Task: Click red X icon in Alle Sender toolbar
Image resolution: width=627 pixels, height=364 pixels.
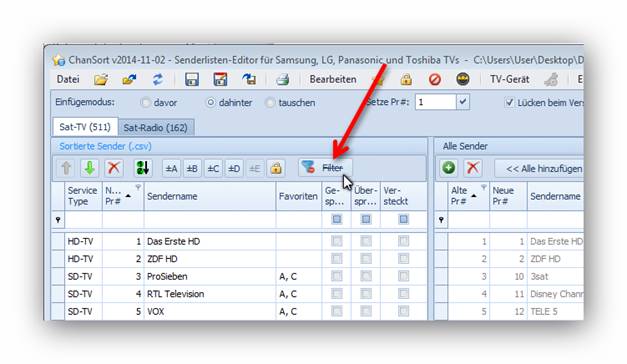Action: click(x=473, y=168)
